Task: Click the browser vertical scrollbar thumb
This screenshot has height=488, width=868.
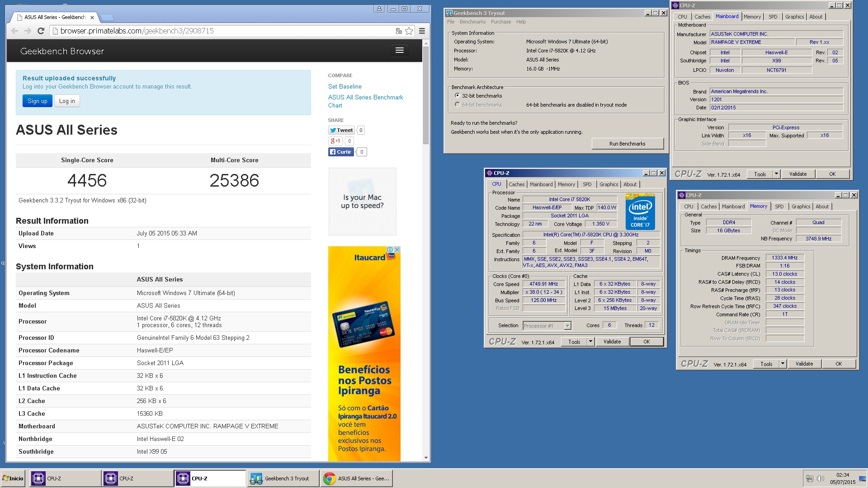Action: click(x=425, y=96)
